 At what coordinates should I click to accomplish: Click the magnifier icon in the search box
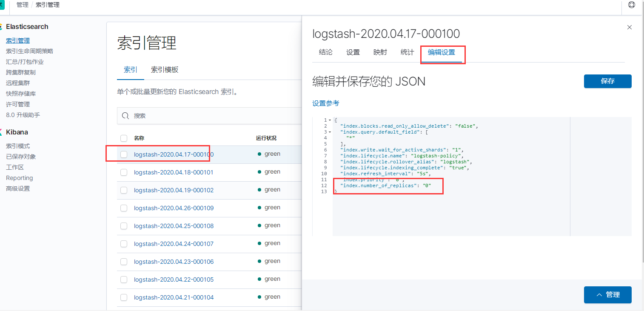pyautogui.click(x=125, y=116)
